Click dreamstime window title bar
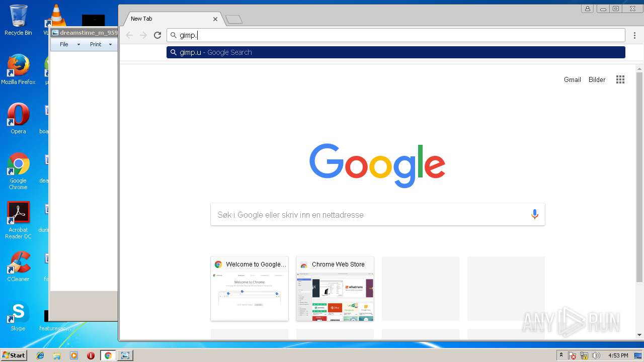 coord(84,33)
